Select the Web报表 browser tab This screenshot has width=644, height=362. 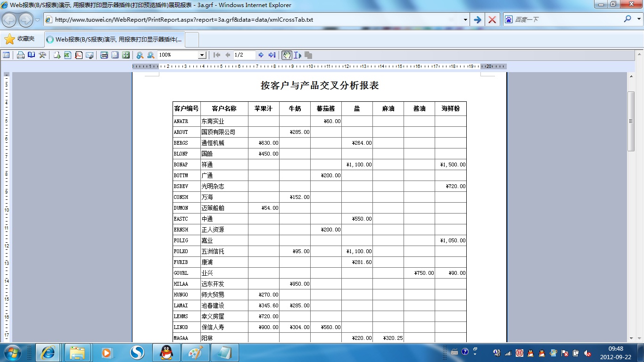(115, 40)
